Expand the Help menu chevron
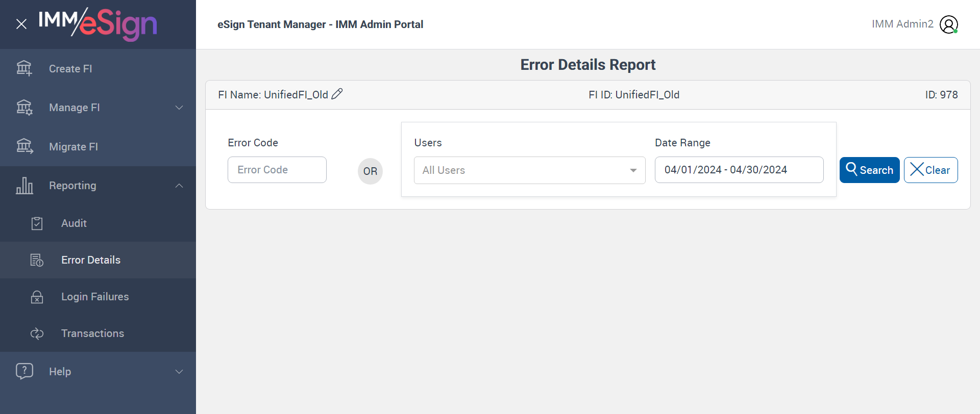The height and width of the screenshot is (414, 980). (x=179, y=372)
